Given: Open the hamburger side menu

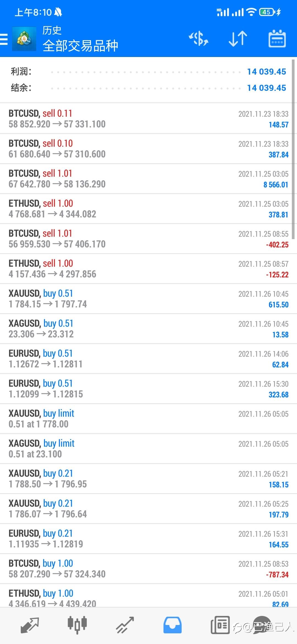Looking at the screenshot, I should 4,39.
